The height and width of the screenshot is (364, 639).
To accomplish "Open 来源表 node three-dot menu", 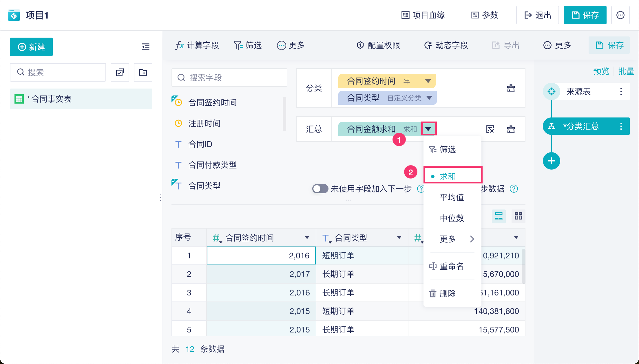I will point(621,91).
